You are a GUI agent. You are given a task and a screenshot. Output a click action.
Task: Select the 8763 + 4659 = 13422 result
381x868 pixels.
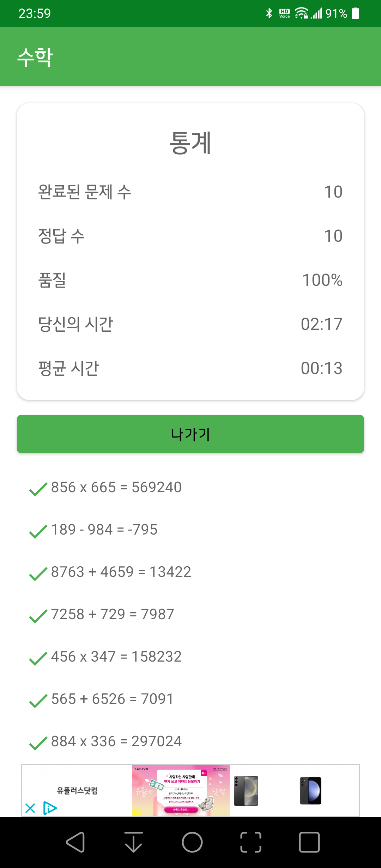point(121,572)
